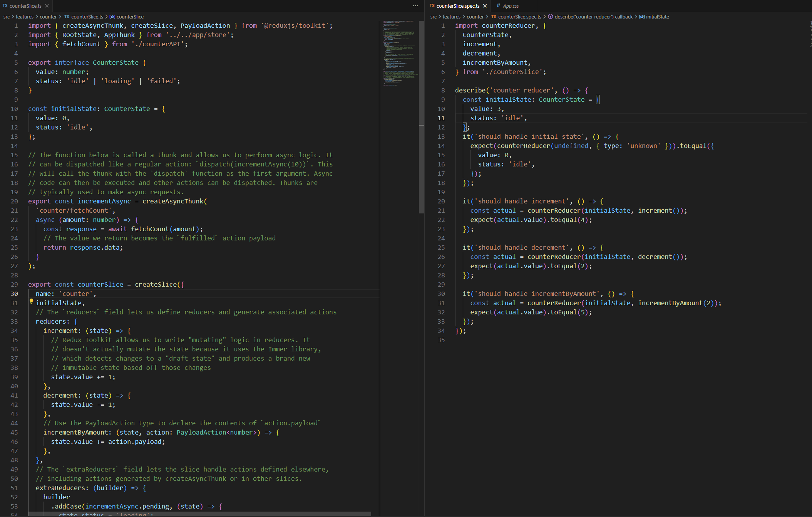
Task: Click 'createSlice' in the counterSlice declaration
Action: (x=156, y=284)
